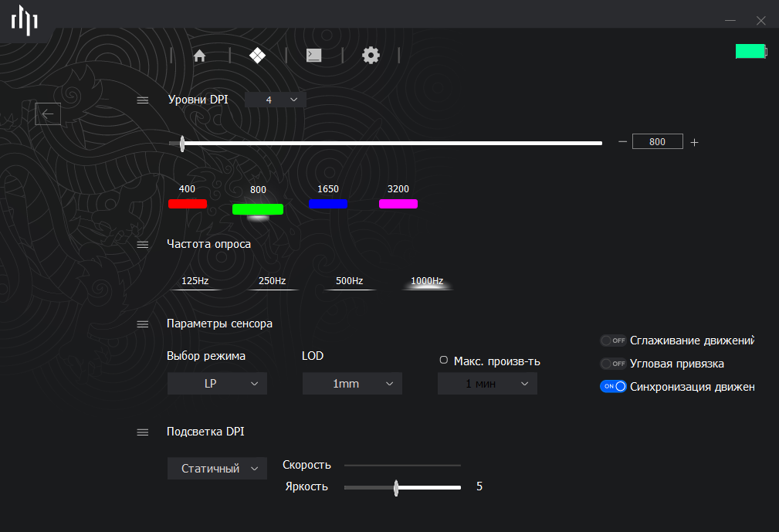Image resolution: width=779 pixels, height=532 pixels.
Task: Open the home tab icon
Action: [x=199, y=55]
